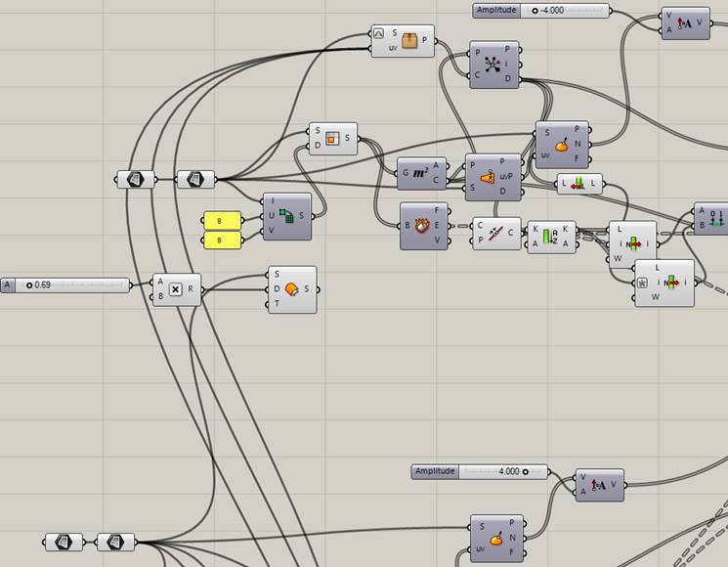Click the Curve Closest Point (C, P) component
This screenshot has height=567, width=728.
(495, 234)
